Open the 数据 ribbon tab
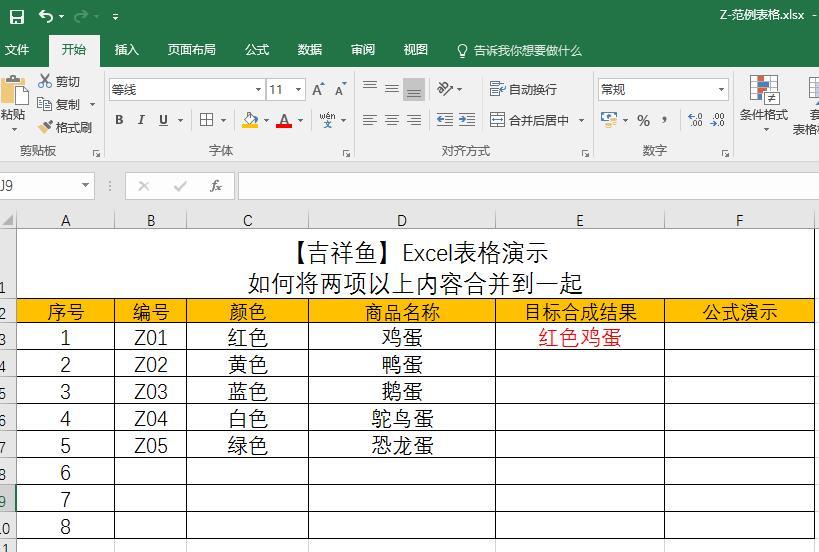The height and width of the screenshot is (552, 819). (310, 50)
